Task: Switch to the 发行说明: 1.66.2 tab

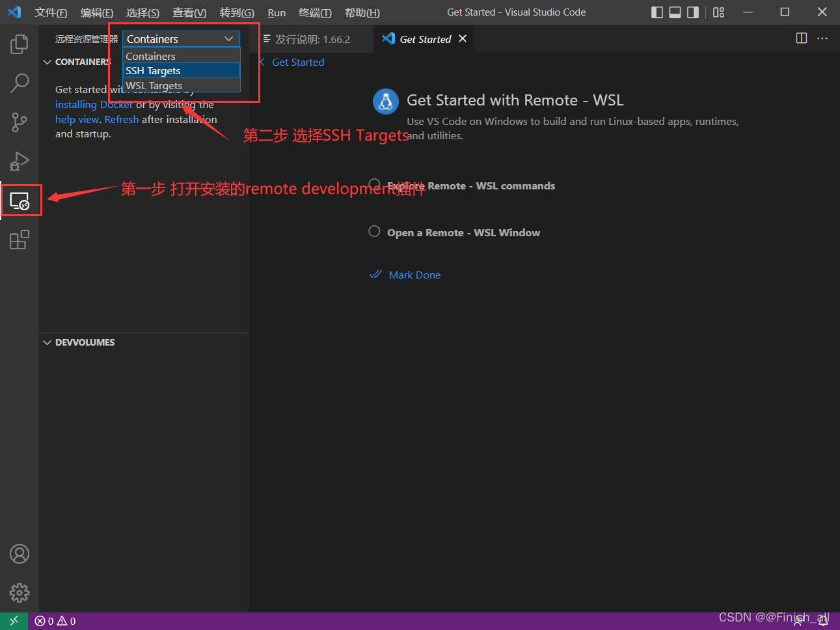Action: click(311, 39)
